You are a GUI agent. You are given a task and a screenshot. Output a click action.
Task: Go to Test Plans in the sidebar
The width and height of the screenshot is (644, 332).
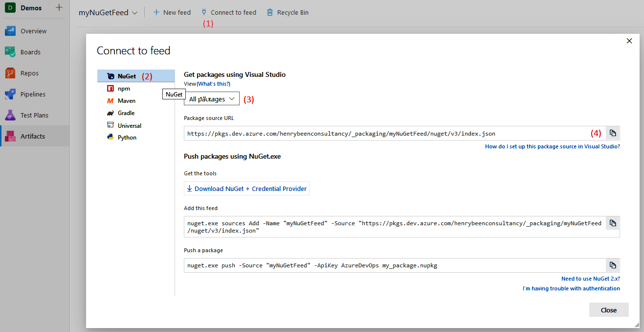point(35,115)
